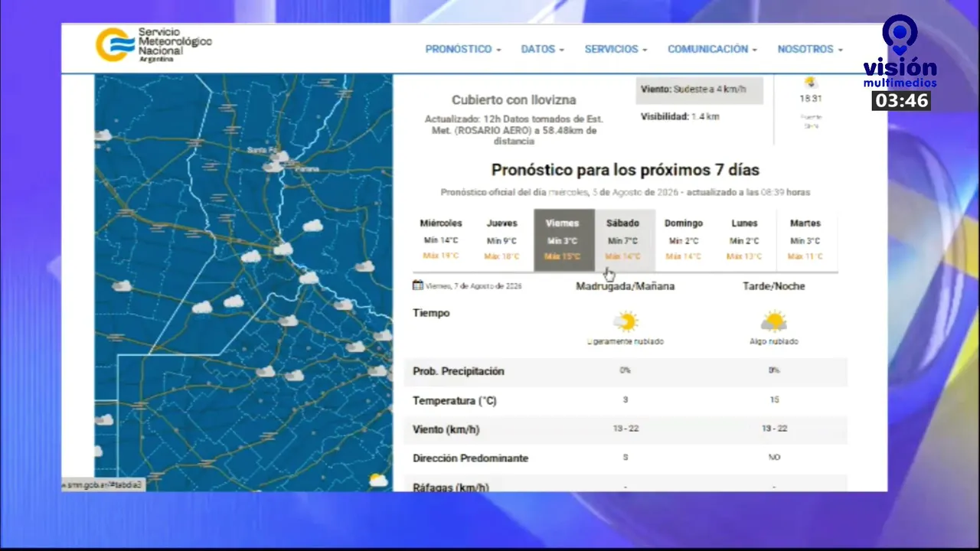
Task: Open the DATOS dropdown menu
Action: point(542,49)
